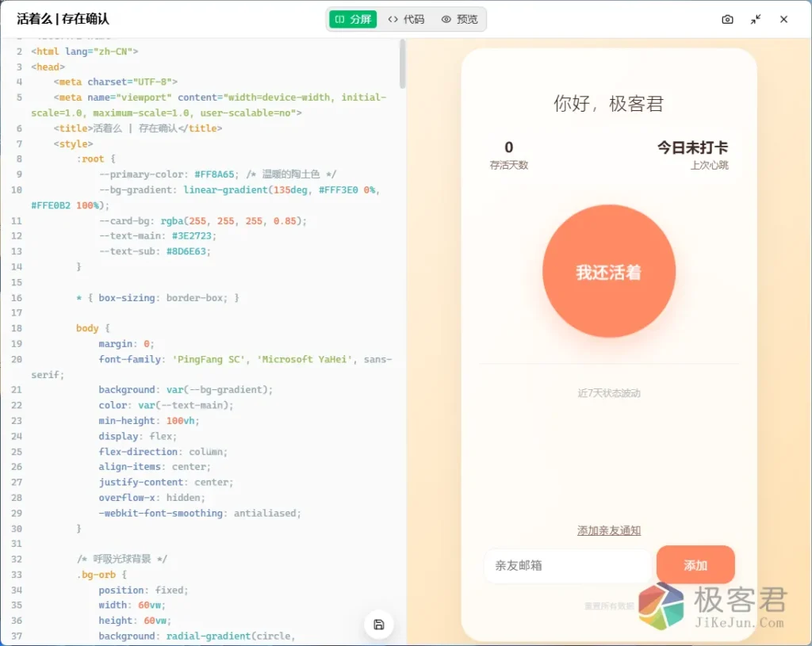This screenshot has height=646, width=812.
Task: Open the 添加亲友通知 link
Action: click(609, 530)
